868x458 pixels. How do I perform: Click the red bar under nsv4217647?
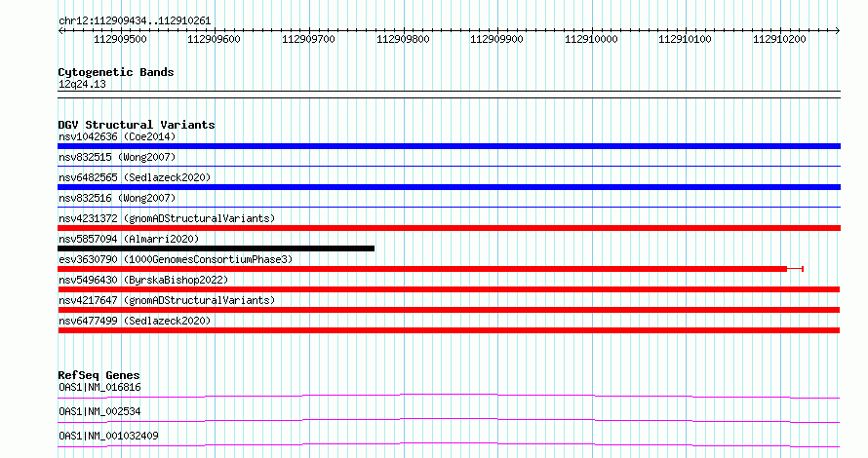(x=449, y=310)
